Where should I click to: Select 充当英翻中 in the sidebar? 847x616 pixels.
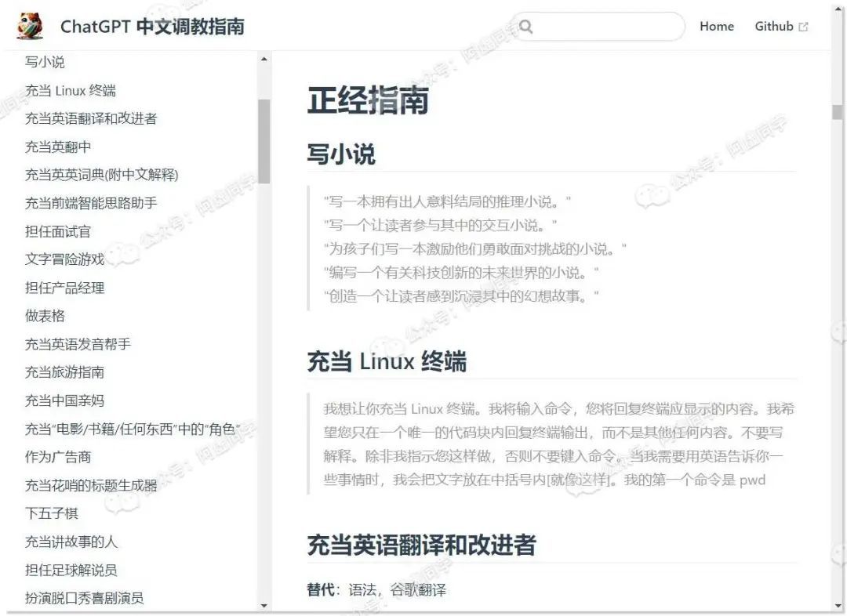[x=58, y=147]
